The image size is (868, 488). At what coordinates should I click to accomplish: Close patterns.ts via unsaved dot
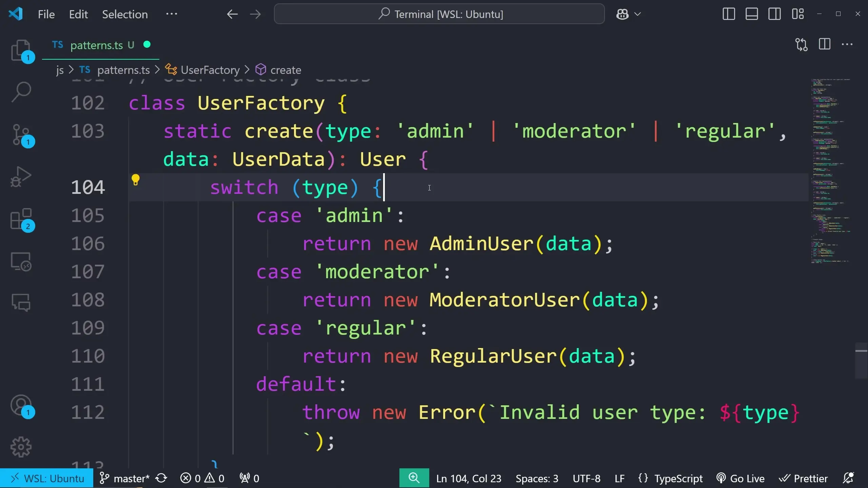(147, 44)
